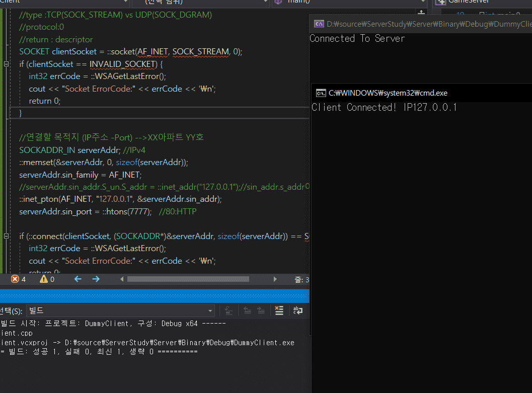Click the editor horizontal scrollbar thumb

188,279
